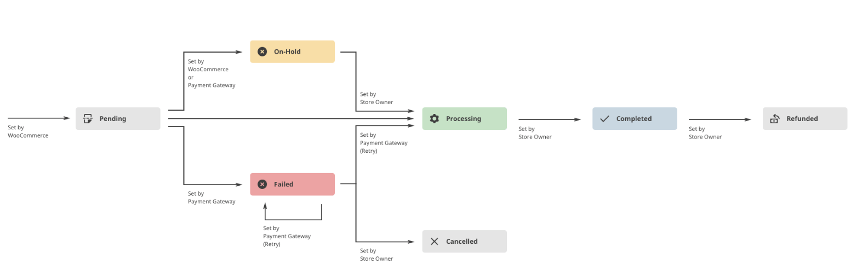Click the Refunded icon
Screen dimensions: 868x275
(x=775, y=118)
